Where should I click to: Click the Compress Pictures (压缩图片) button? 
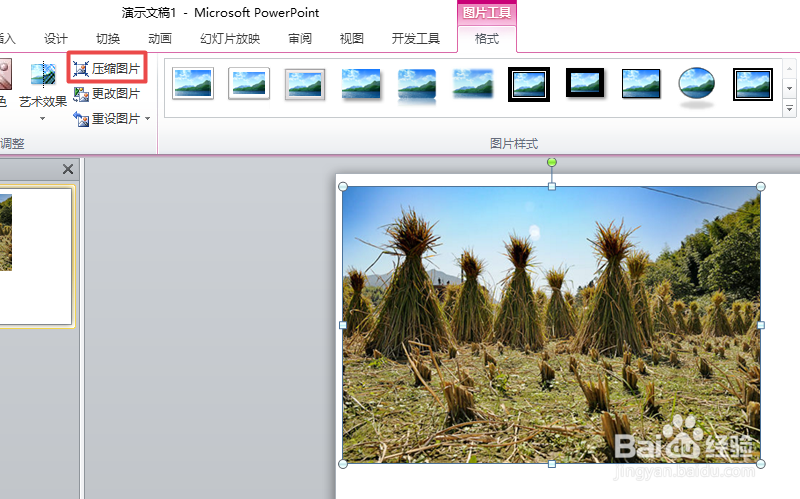(107, 68)
